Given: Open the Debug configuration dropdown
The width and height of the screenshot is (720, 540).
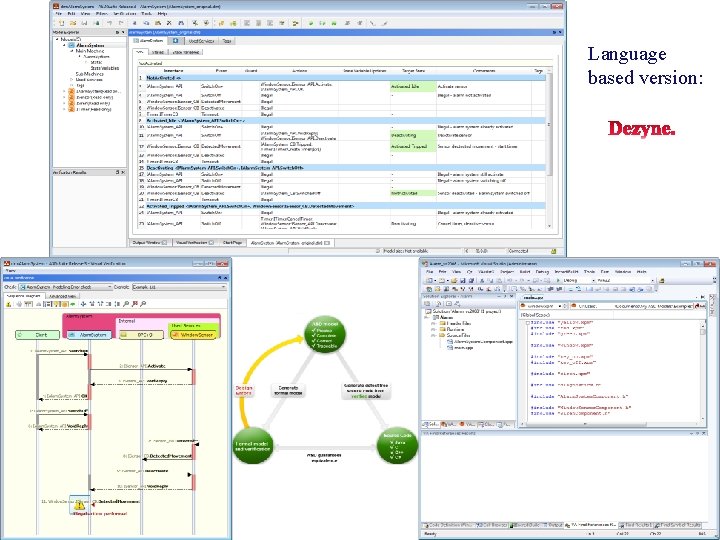Looking at the screenshot, I should [x=579, y=280].
